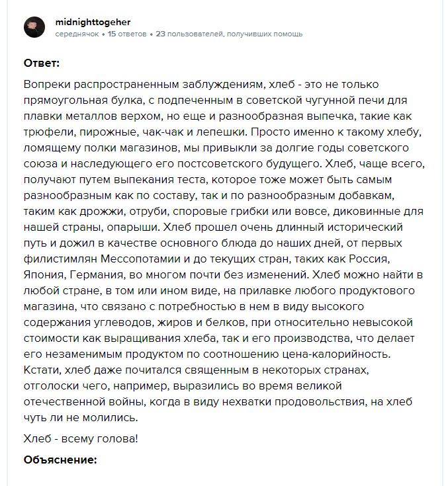Click "23 пользователей, получивших помощь" stat

pyautogui.click(x=229, y=34)
